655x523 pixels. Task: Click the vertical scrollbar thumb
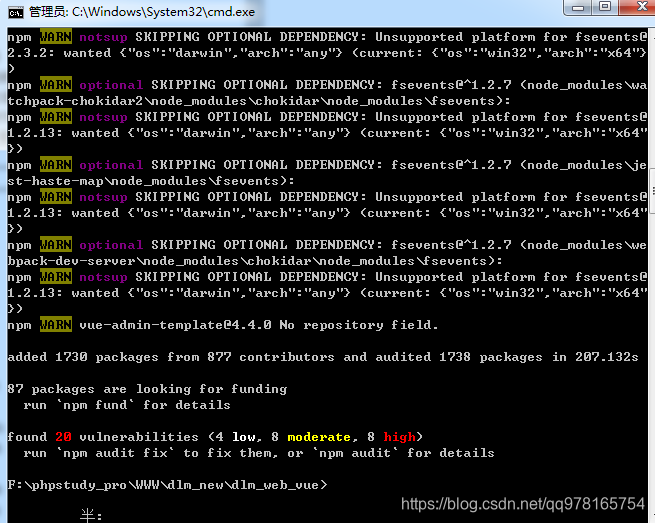click(652, 189)
